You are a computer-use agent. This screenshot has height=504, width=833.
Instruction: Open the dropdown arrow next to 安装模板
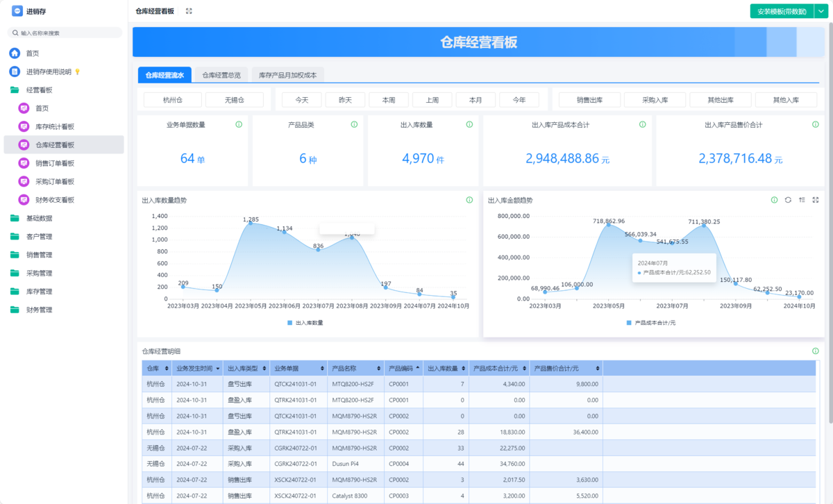(819, 11)
